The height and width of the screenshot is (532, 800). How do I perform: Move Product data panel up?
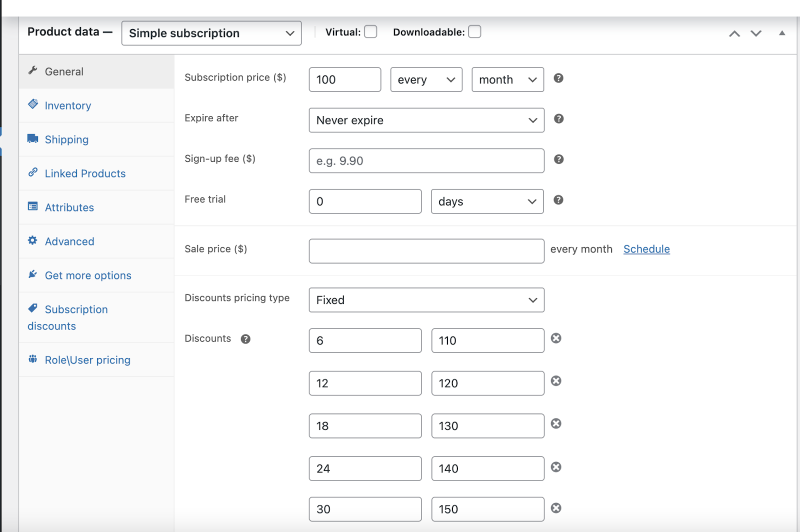point(734,33)
